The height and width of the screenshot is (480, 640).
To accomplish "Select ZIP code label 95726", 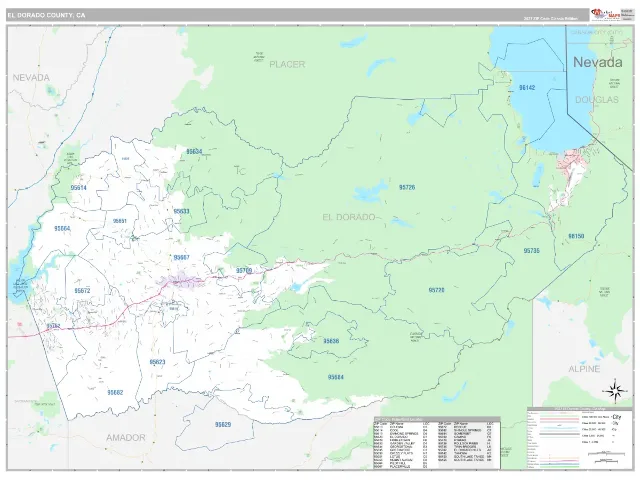I will coord(407,187).
